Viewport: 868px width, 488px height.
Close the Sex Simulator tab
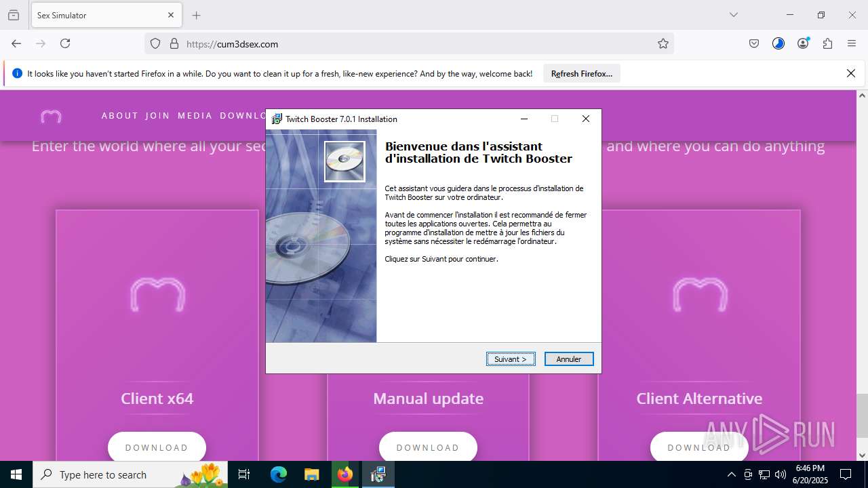pos(171,15)
